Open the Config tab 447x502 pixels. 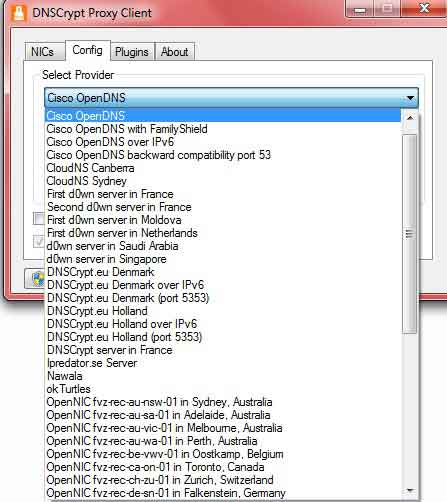pos(88,50)
